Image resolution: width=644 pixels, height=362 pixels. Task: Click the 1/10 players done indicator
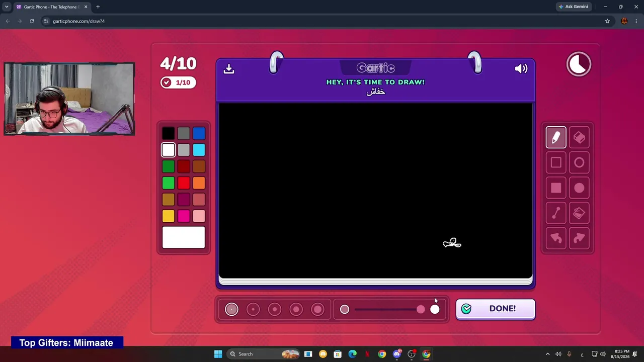tap(178, 82)
